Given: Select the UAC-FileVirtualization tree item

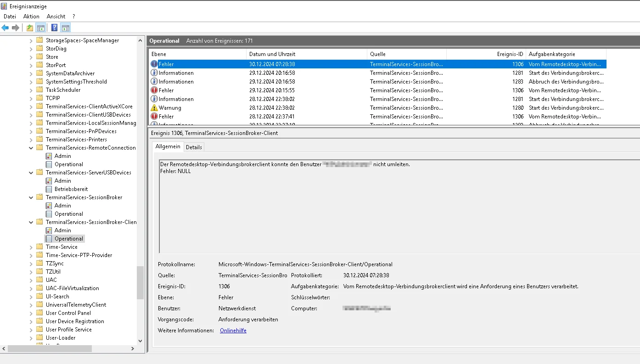Looking at the screenshot, I should pyautogui.click(x=72, y=288).
